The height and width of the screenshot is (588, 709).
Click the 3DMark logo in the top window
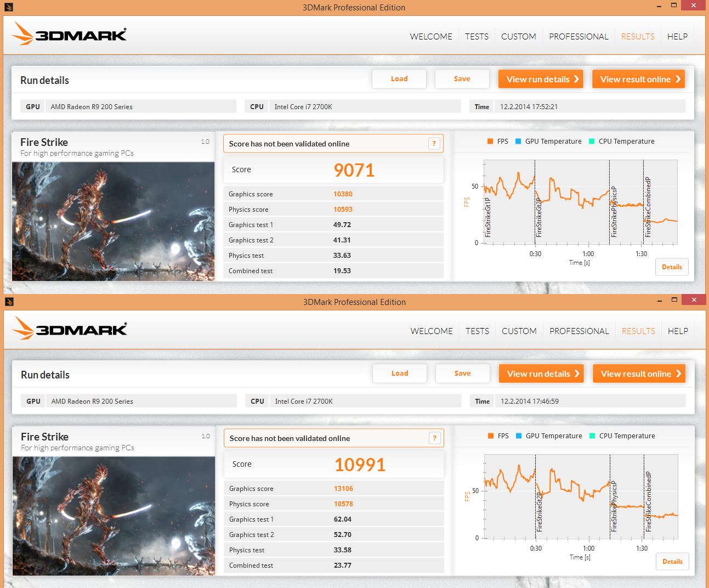[69, 34]
